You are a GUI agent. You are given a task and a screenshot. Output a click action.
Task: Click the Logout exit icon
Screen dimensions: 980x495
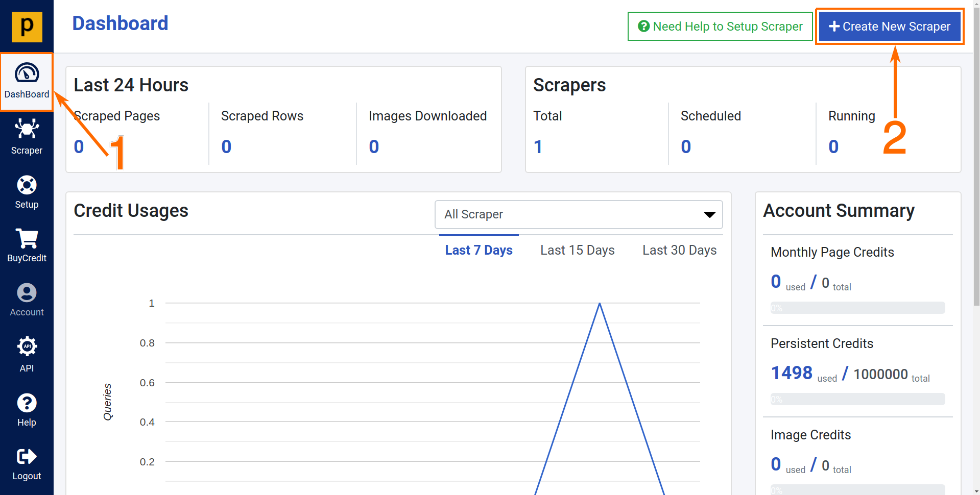click(x=27, y=457)
